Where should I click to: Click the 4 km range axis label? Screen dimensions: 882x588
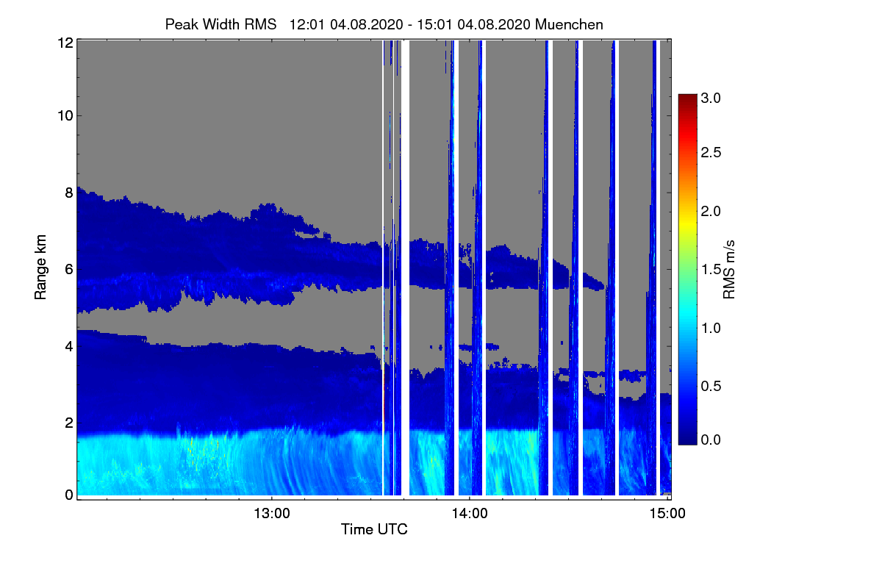(x=69, y=345)
